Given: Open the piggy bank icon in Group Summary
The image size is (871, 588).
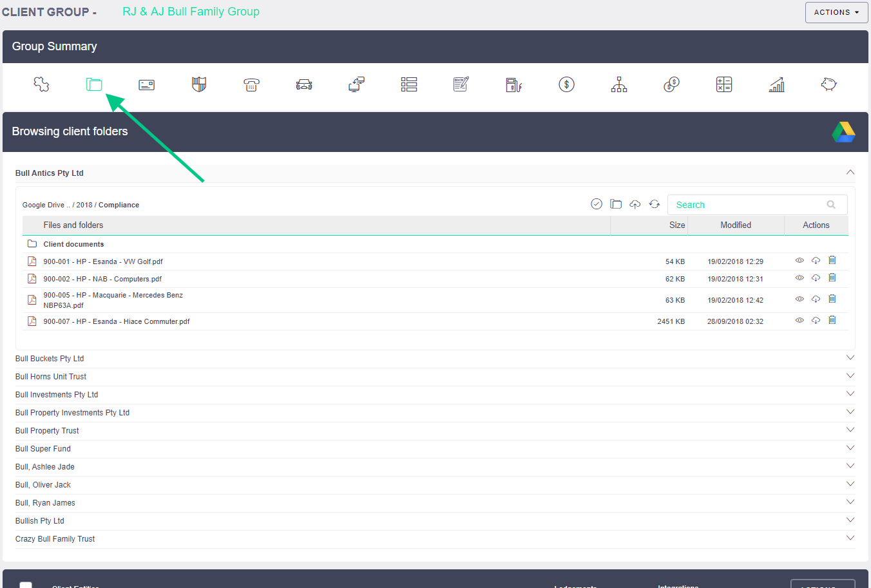Looking at the screenshot, I should (x=828, y=84).
